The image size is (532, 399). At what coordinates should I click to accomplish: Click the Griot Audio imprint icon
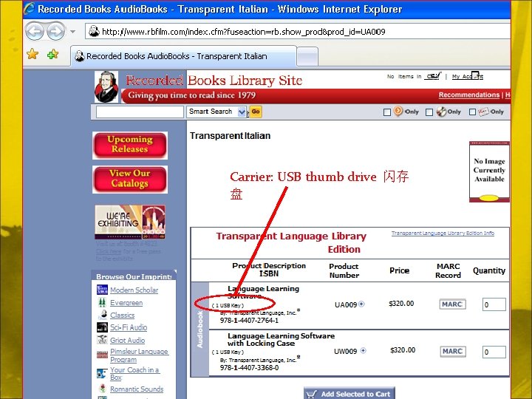point(102,340)
